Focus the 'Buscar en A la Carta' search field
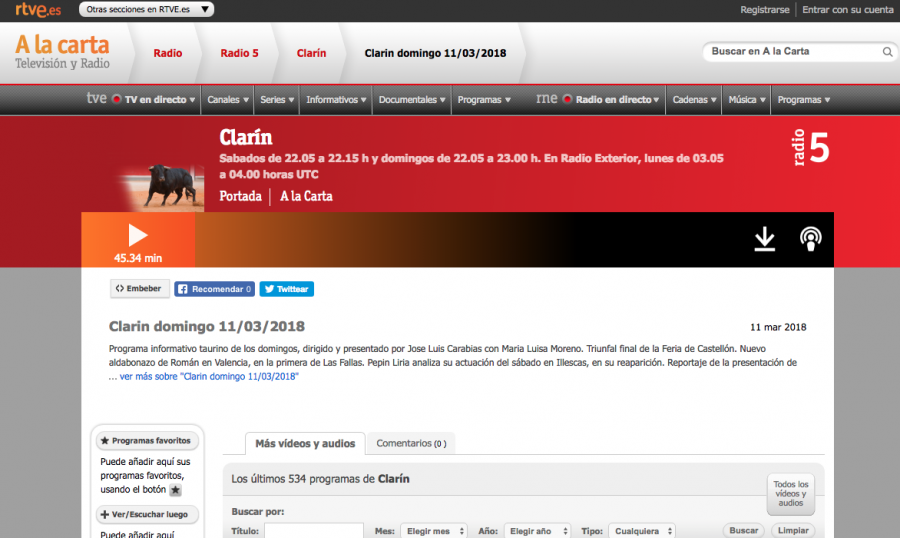 tap(792, 52)
